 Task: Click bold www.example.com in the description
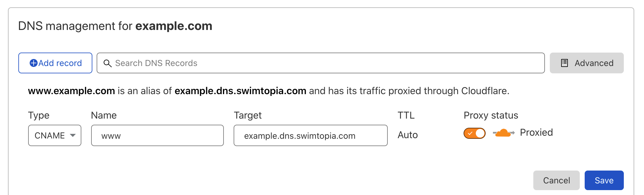[x=71, y=91]
